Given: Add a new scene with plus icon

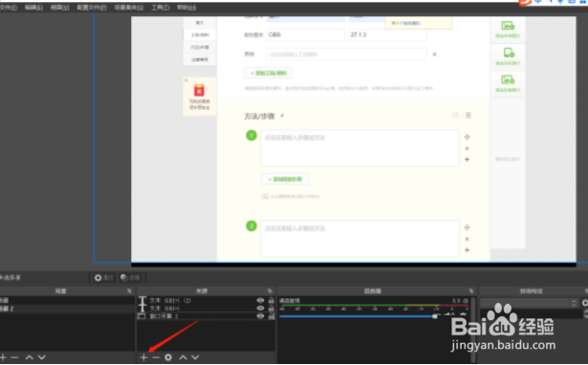Looking at the screenshot, I should [x=3, y=357].
